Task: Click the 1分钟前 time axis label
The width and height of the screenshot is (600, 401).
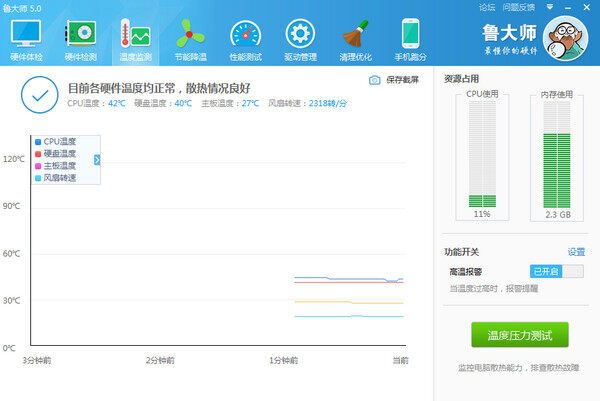Action: (284, 360)
